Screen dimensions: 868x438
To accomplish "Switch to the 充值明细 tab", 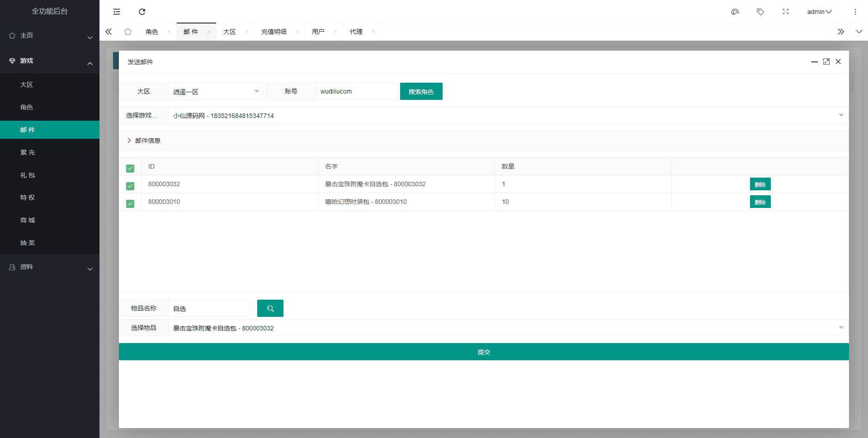I will coord(274,32).
